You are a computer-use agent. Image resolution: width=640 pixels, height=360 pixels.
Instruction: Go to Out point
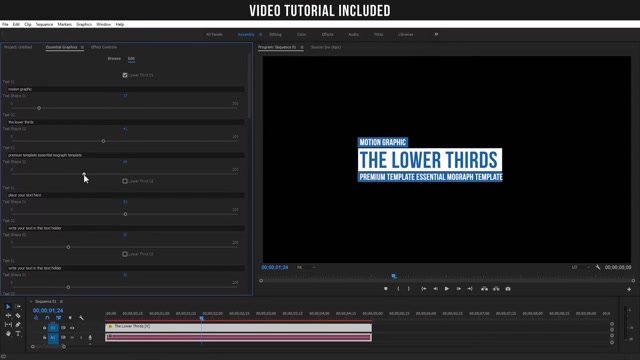point(470,289)
